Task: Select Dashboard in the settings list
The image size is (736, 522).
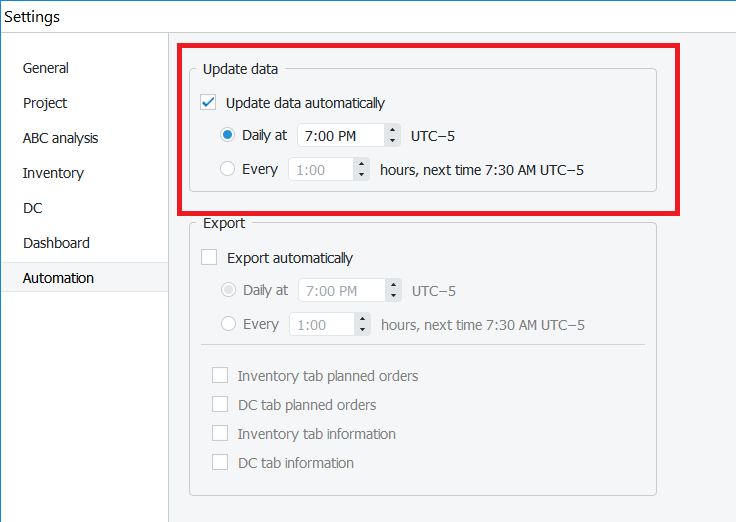Action: point(56,243)
